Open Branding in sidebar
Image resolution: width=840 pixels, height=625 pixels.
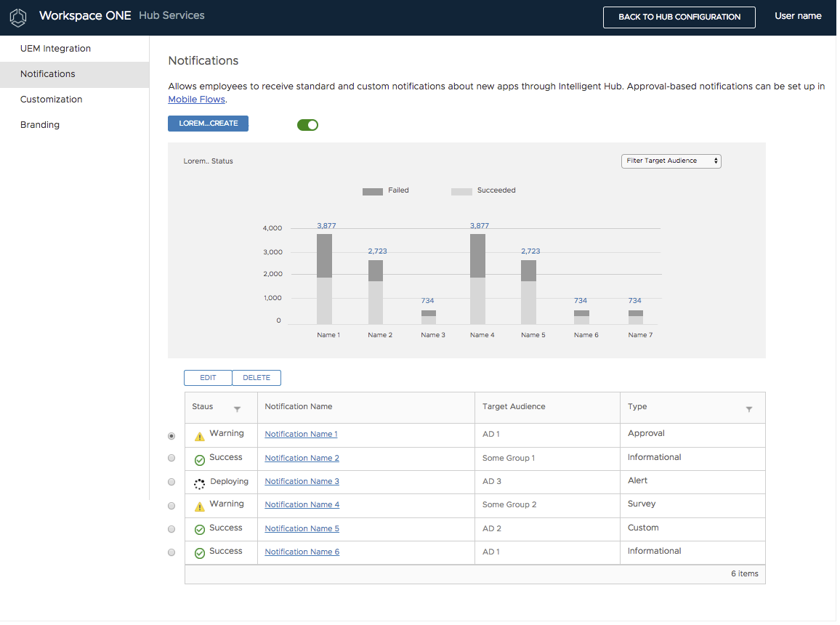pyautogui.click(x=74, y=125)
